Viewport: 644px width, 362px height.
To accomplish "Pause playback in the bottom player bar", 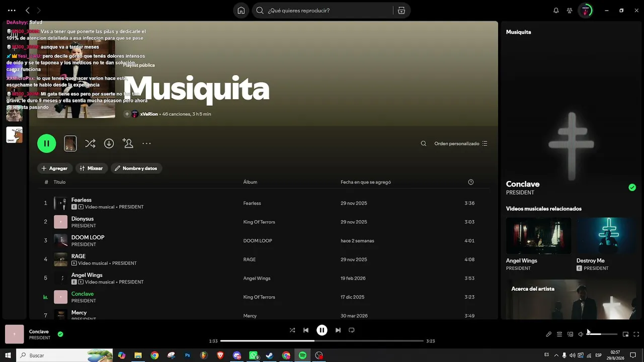I will coord(322,330).
